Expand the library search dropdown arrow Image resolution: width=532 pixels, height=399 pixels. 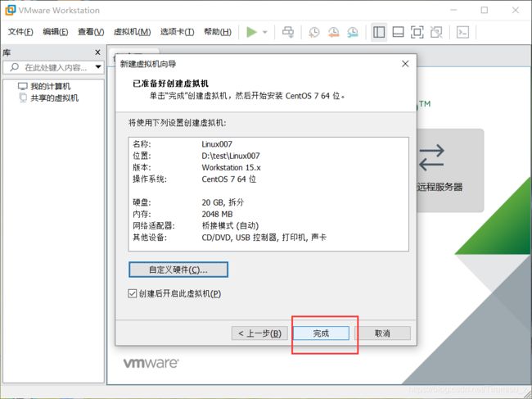[x=98, y=67]
